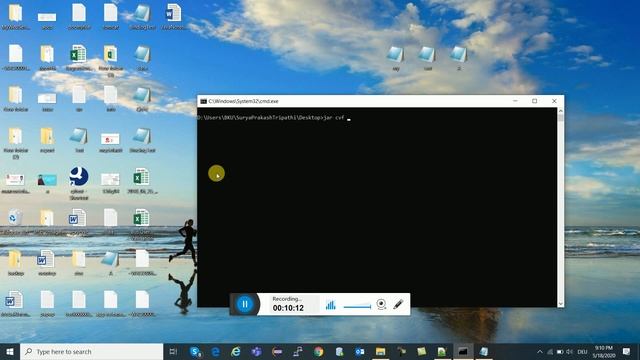The width and height of the screenshot is (640, 360).
Task: Click the recording timer 00:10:12
Action: (288, 308)
